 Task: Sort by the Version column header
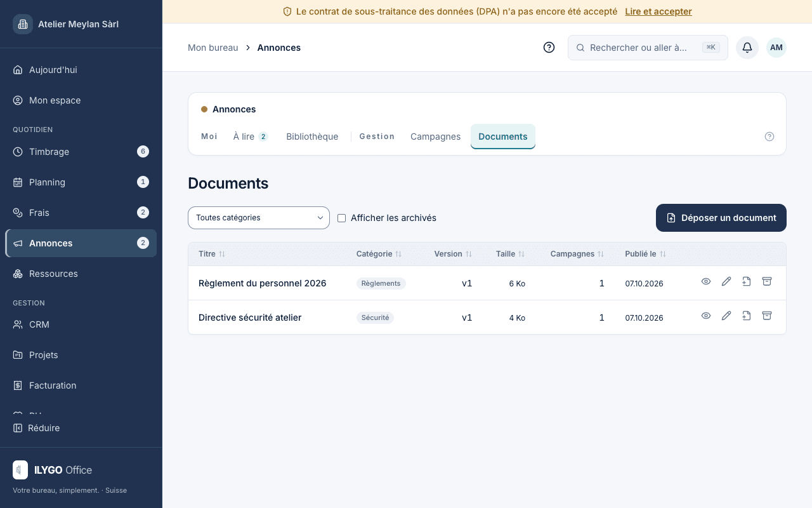pyautogui.click(x=453, y=254)
